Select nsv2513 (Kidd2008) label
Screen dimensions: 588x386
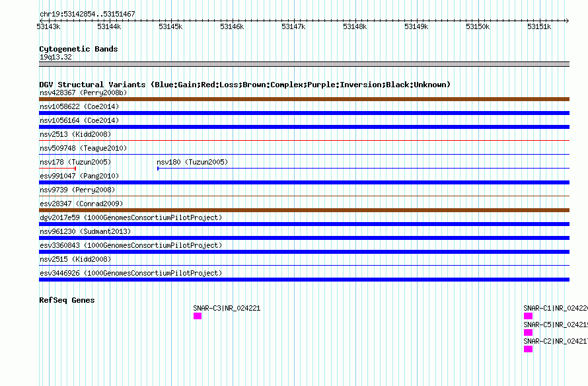pyautogui.click(x=75, y=134)
